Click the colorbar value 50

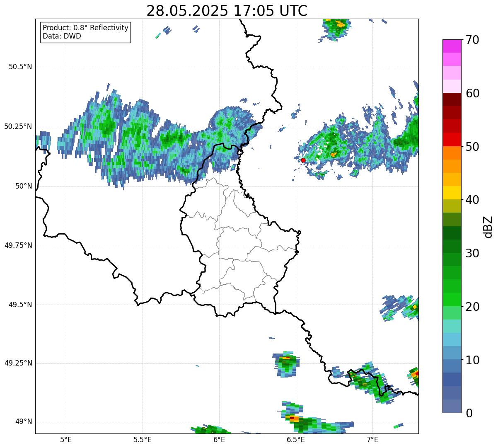[x=472, y=147]
